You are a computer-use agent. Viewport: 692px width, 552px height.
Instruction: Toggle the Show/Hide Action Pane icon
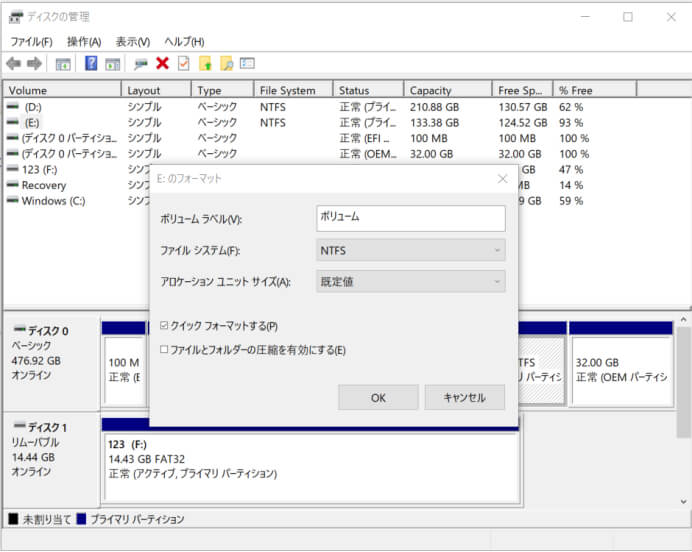tap(113, 64)
